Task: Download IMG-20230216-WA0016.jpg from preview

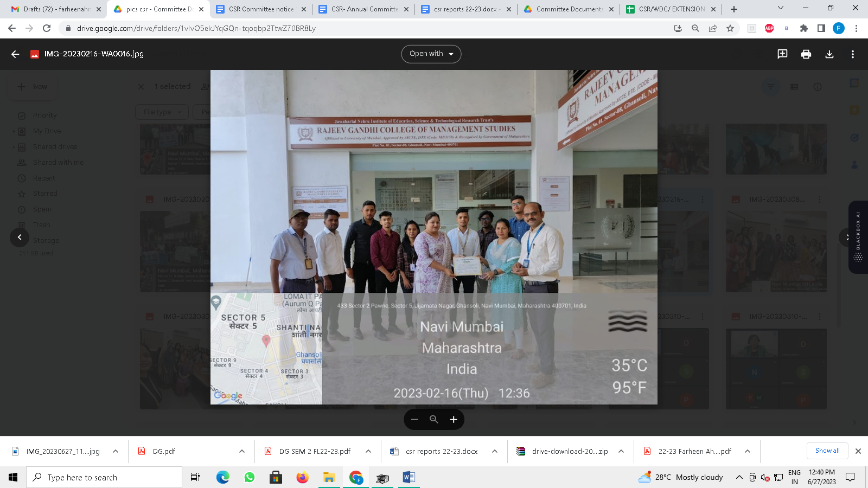Action: tap(829, 54)
